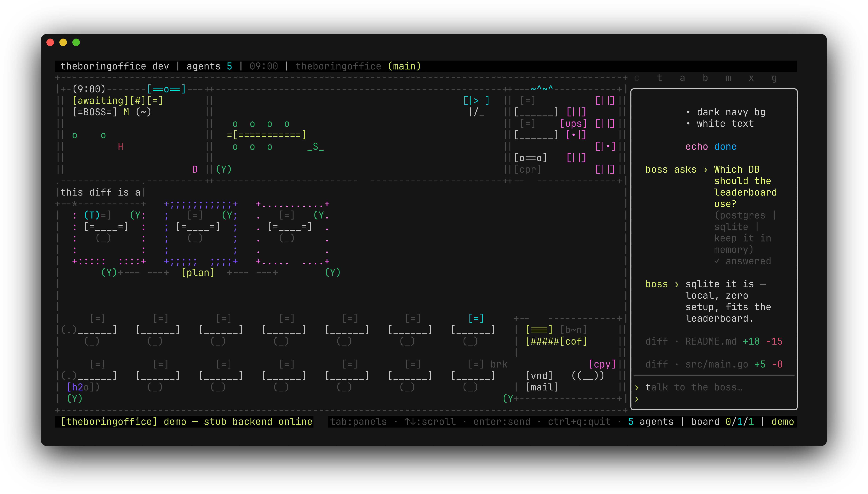Image resolution: width=868 pixels, height=494 pixels.
Task: Click 'agents 5' in header bar
Action: pos(209,66)
